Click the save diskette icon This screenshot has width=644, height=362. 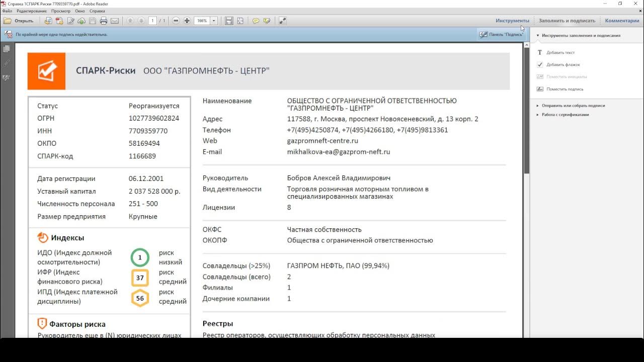[93, 21]
